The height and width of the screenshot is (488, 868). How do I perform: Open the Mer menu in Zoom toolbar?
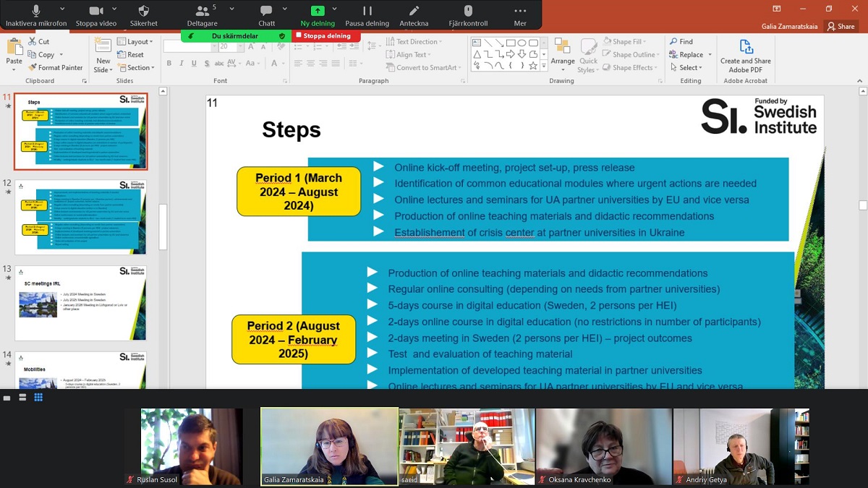click(520, 11)
